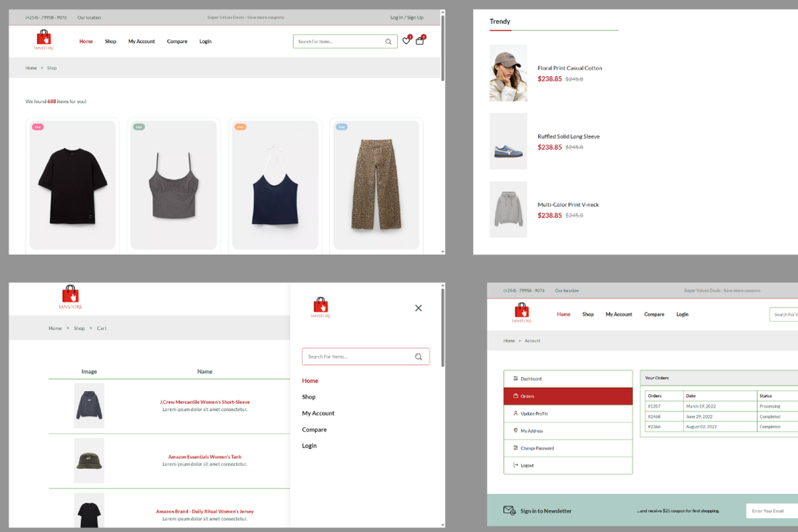Click the search magnifier in the mobile menu

tap(418, 356)
